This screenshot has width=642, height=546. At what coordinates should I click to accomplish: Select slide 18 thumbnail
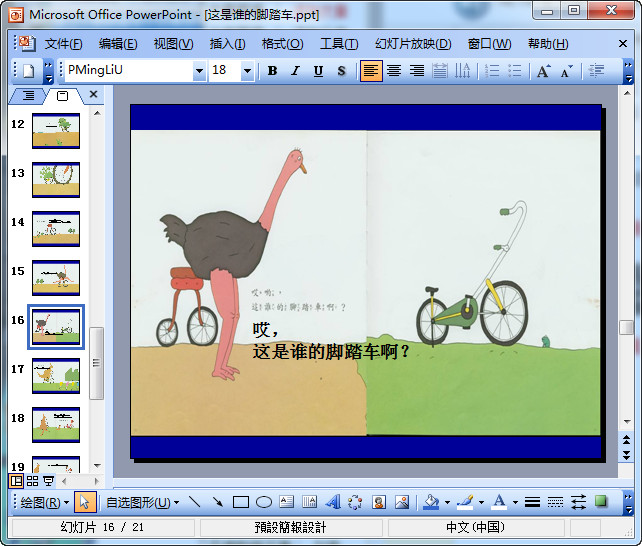pos(56,425)
